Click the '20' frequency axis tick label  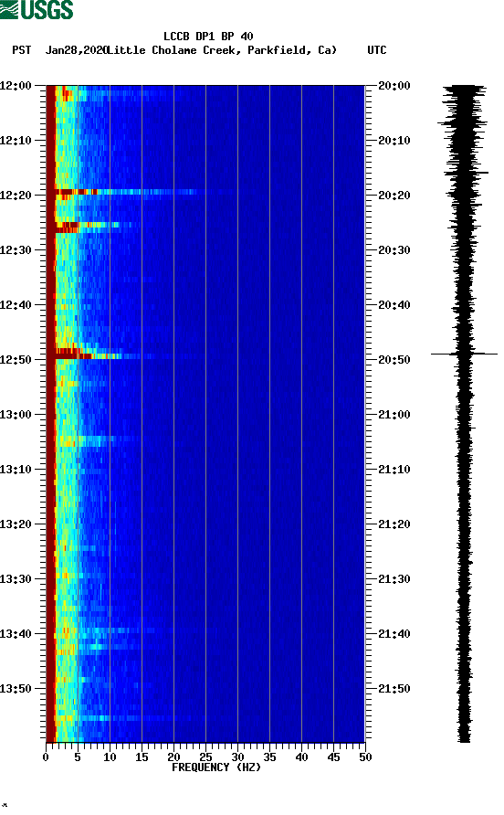click(x=173, y=757)
